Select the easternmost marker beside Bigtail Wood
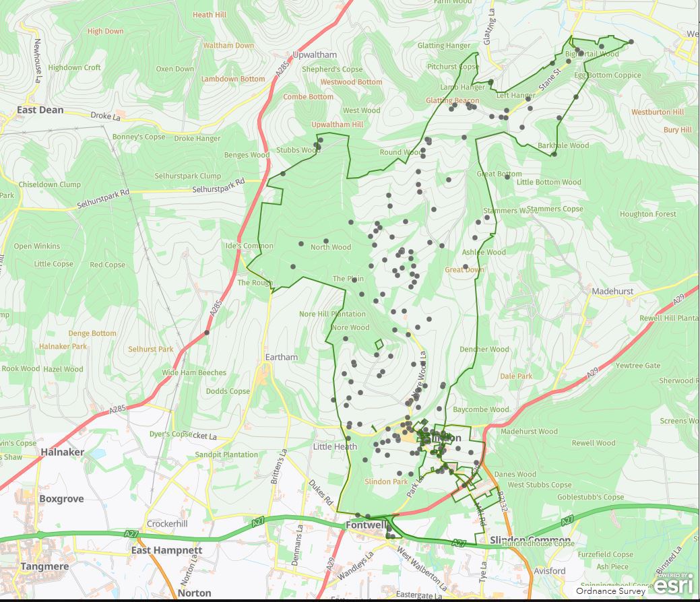 [x=631, y=42]
